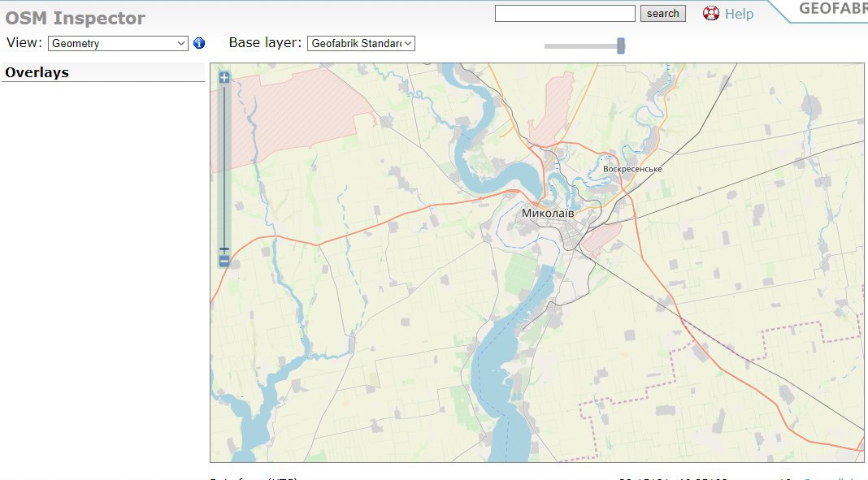Image resolution: width=868 pixels, height=480 pixels.
Task: Click the OSM Inspector title
Action: tap(76, 18)
